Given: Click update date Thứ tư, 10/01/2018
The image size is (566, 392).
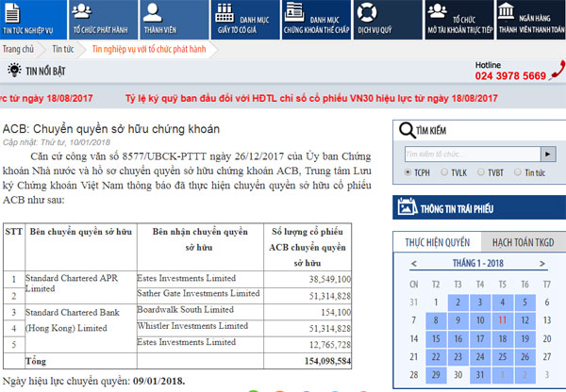Looking at the screenshot, I should coord(75,142).
